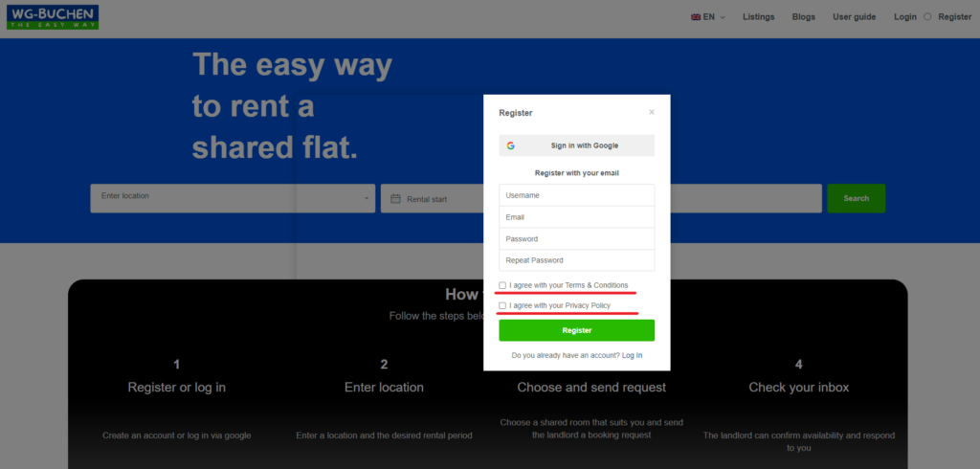Viewport: 980px width, 469px height.
Task: Click the Enter location field
Action: point(233,198)
